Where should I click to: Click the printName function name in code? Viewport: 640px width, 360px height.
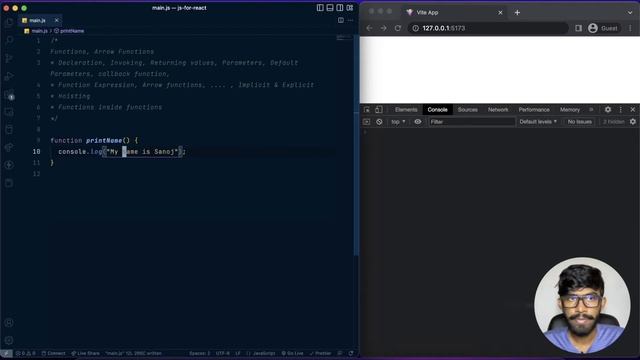click(104, 140)
